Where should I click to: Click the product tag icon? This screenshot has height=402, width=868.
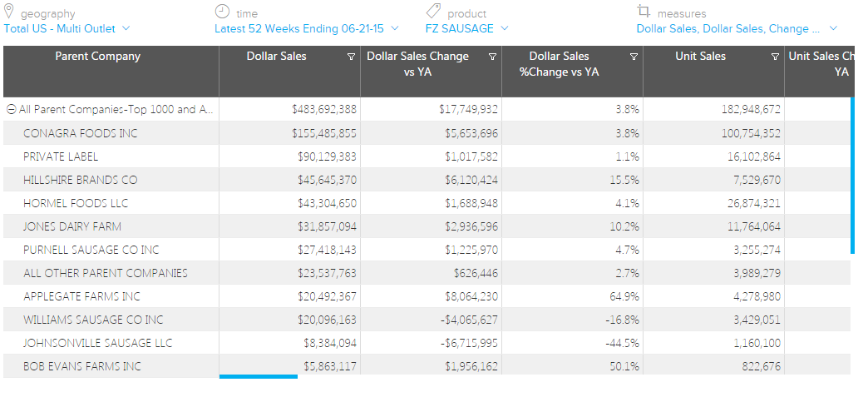[x=433, y=11]
